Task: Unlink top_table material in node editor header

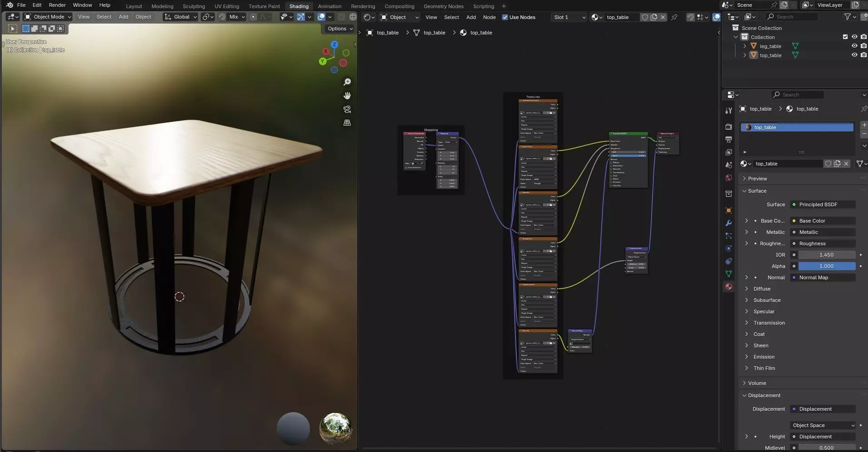Action: pyautogui.click(x=663, y=17)
